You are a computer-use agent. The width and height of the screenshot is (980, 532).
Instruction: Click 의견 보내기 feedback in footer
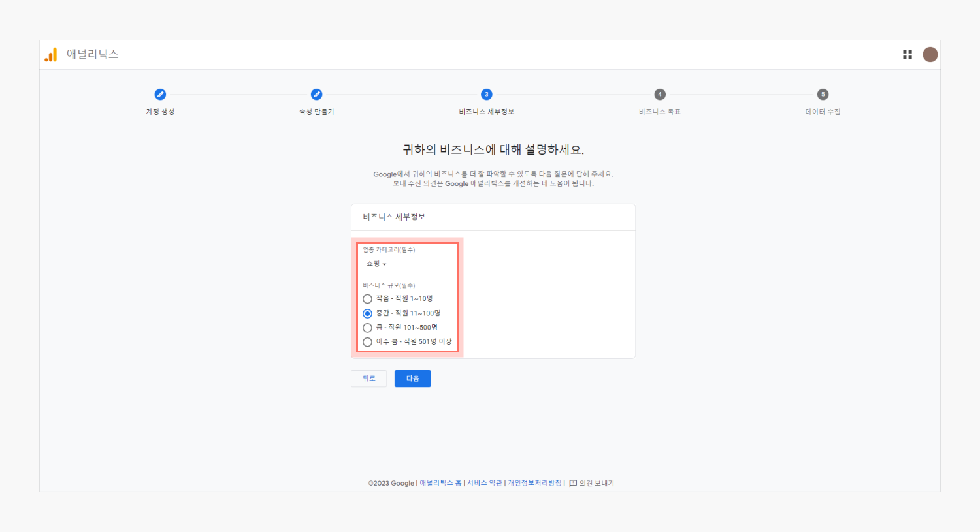pyautogui.click(x=592, y=483)
